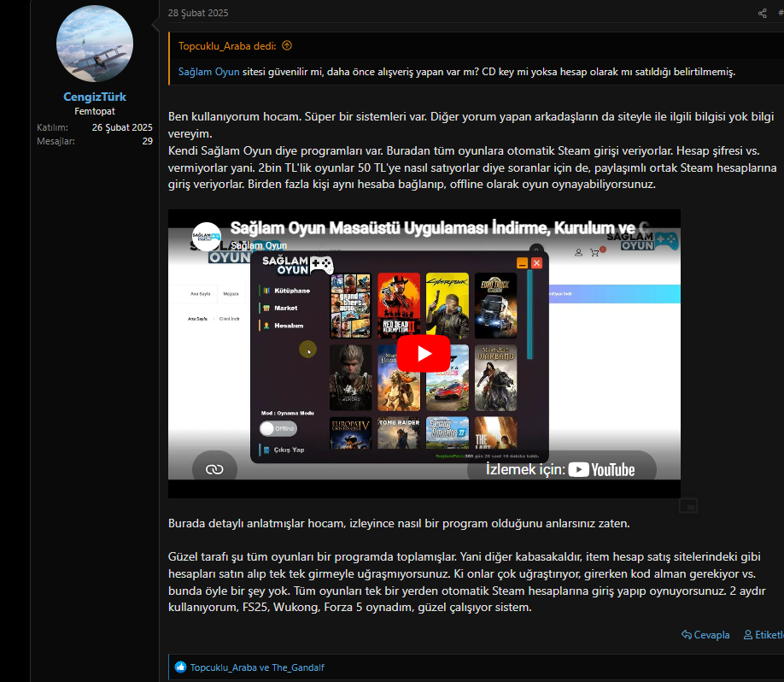Click the like thumbs-up icon

[180, 667]
